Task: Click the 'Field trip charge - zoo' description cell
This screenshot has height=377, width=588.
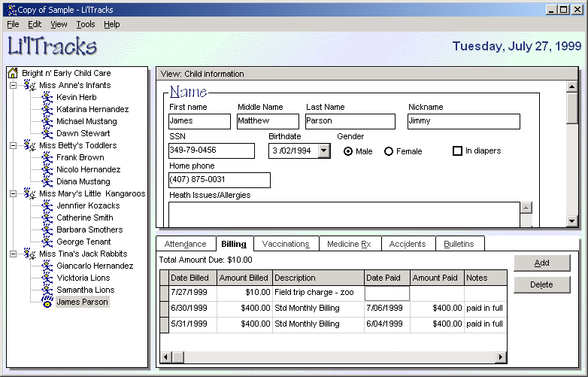Action: [x=318, y=293]
